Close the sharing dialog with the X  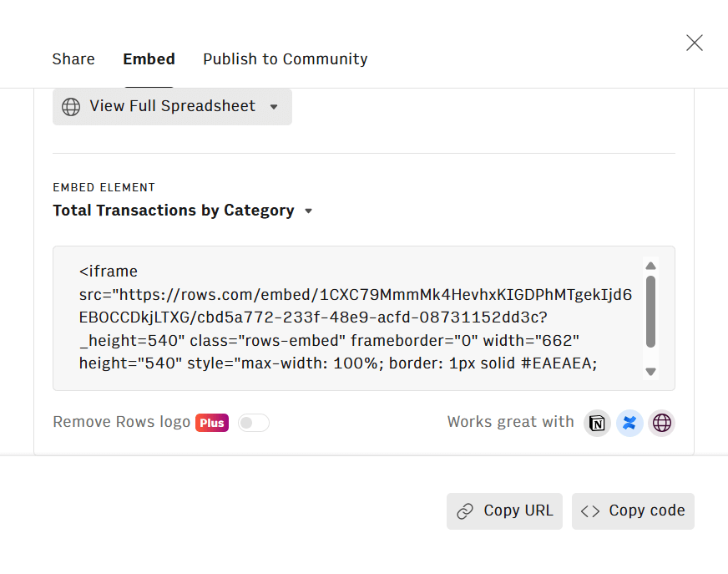[x=694, y=42]
